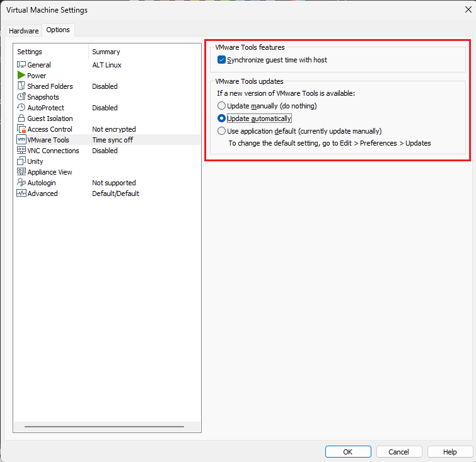Click the AutoProtect clock icon
476x462 pixels.
tap(21, 108)
